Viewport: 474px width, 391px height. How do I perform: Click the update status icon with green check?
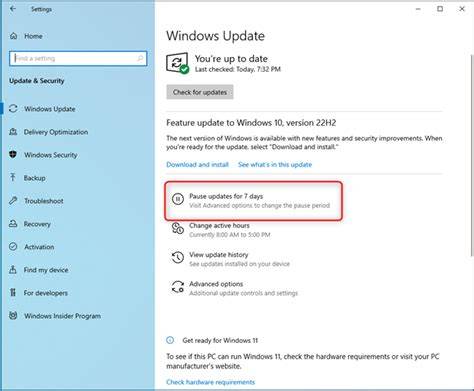pyautogui.click(x=177, y=63)
